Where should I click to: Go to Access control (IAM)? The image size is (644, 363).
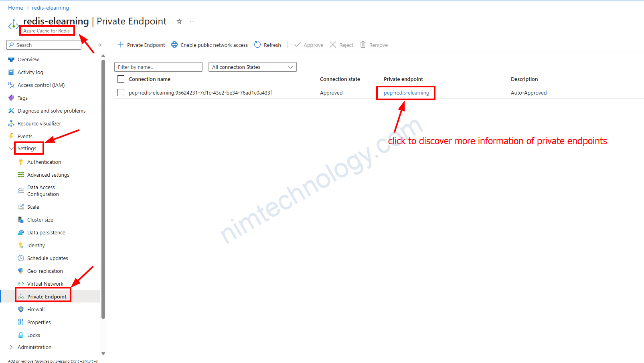(41, 85)
